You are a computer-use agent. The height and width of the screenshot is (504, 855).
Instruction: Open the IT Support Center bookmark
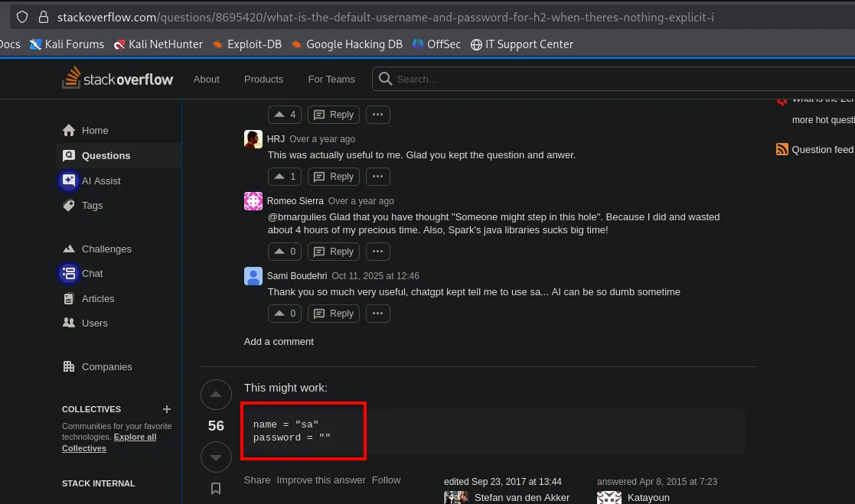(522, 44)
